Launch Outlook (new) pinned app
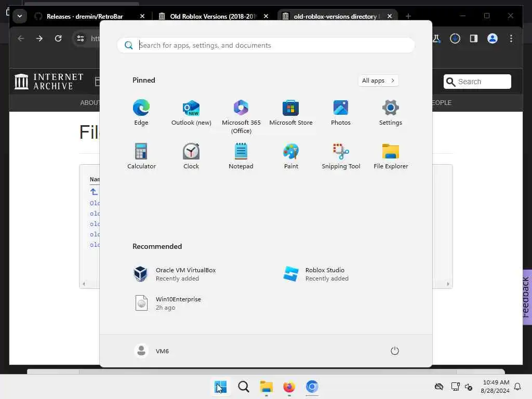Screen dimensions: 532x399 pyautogui.click(x=191, y=113)
